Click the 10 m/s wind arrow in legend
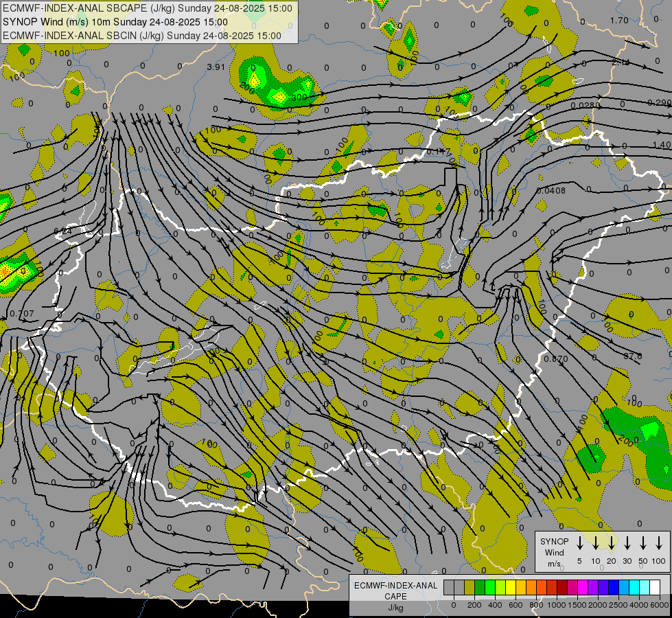672x618 pixels. click(595, 543)
